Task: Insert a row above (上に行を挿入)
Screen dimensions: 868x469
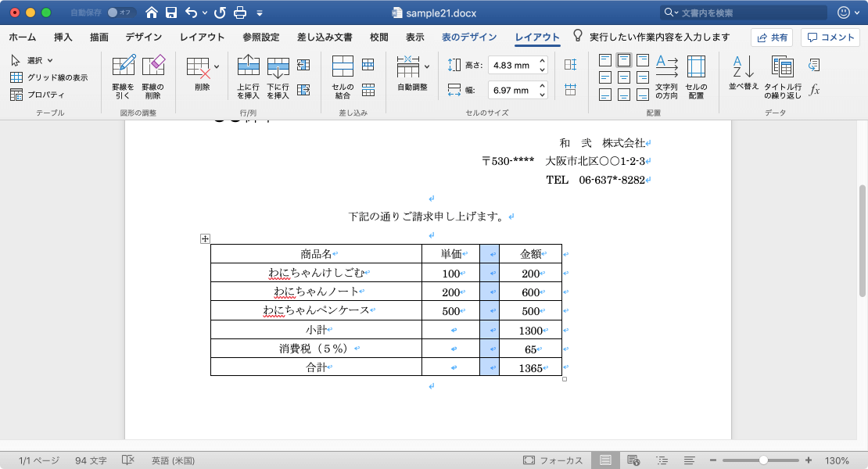Action: pyautogui.click(x=248, y=77)
